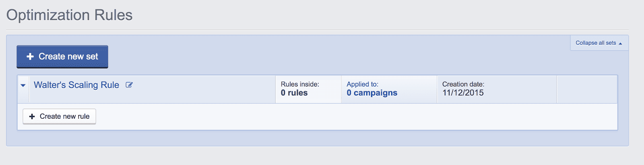Image resolution: width=644 pixels, height=165 pixels.
Task: Select the 0 rules count text
Action: click(294, 93)
